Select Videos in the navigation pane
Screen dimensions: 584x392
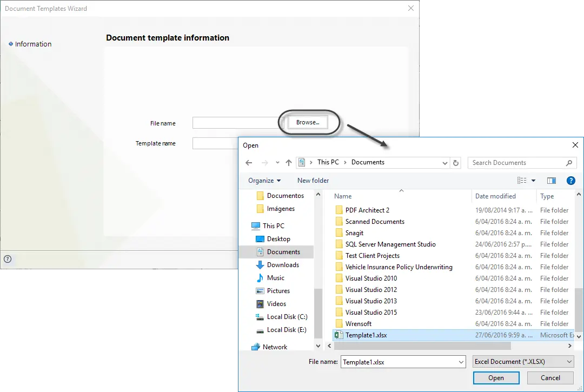[x=271, y=304]
